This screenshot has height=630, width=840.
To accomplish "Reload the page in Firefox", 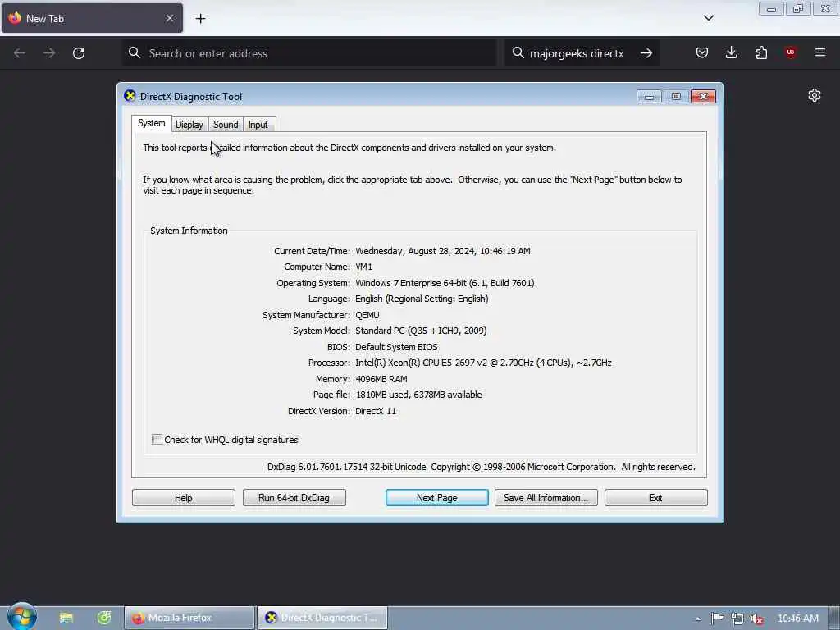I will pos(79,53).
